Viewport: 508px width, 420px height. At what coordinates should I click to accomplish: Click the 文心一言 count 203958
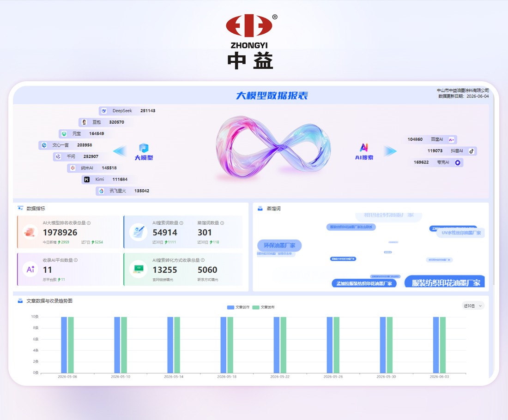(85, 145)
